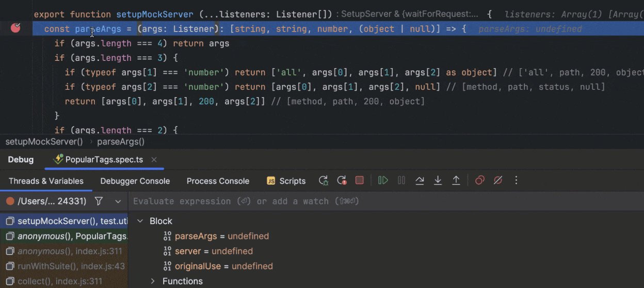644x288 pixels.
Task: Toggle the breakpoint in the gutter
Action: tap(15, 28)
